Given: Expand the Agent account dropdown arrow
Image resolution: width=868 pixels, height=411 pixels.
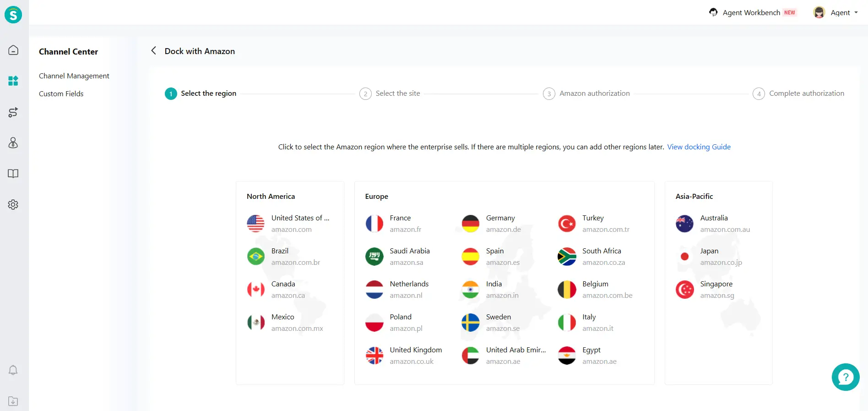Looking at the screenshot, I should click(x=856, y=13).
